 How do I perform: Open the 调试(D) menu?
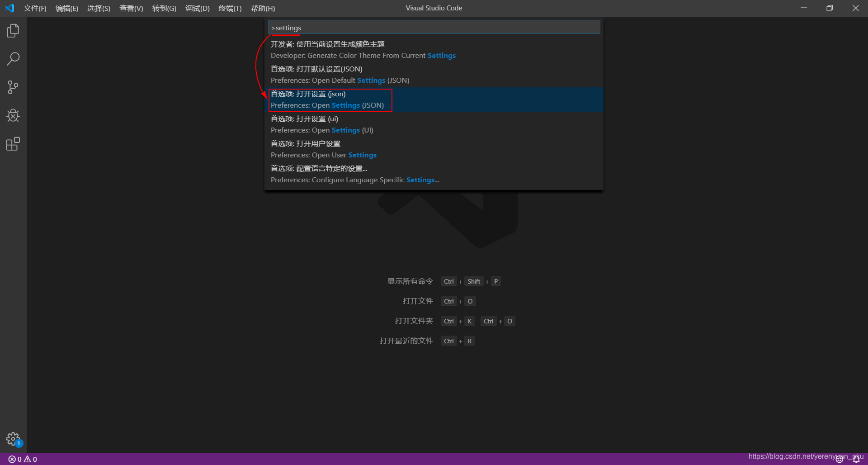tap(198, 8)
